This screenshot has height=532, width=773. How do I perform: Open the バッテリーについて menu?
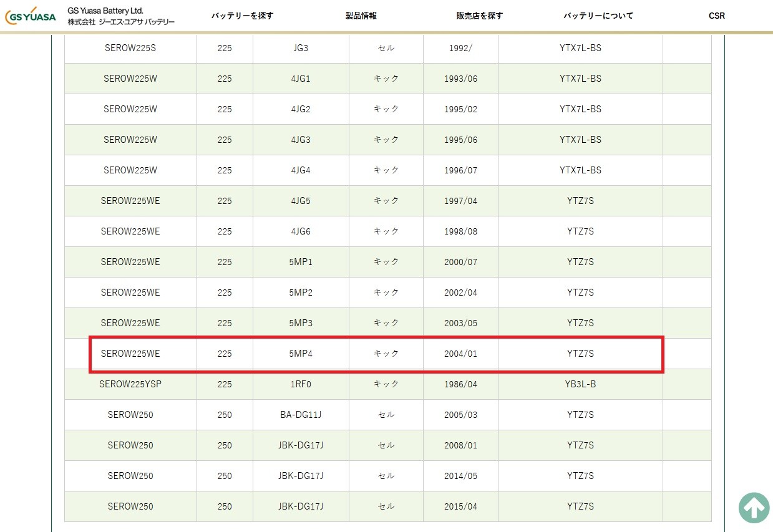coord(598,16)
